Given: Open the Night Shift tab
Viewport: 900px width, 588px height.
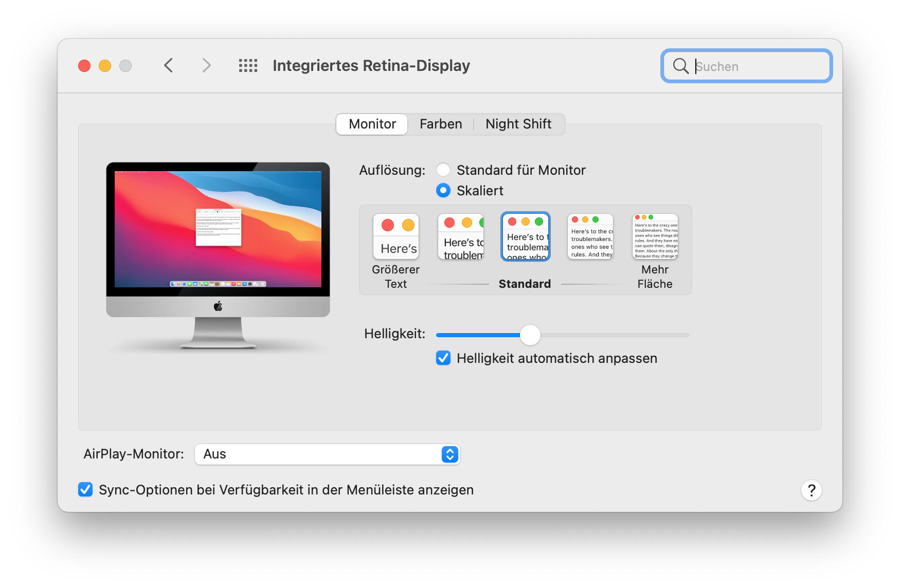Looking at the screenshot, I should point(518,124).
